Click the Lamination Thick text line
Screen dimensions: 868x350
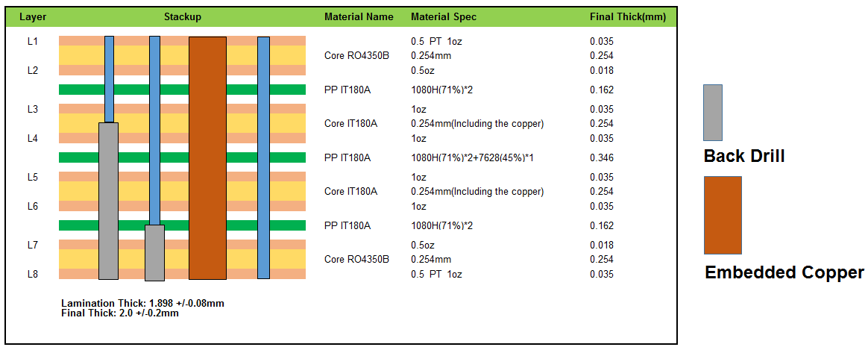click(x=142, y=303)
